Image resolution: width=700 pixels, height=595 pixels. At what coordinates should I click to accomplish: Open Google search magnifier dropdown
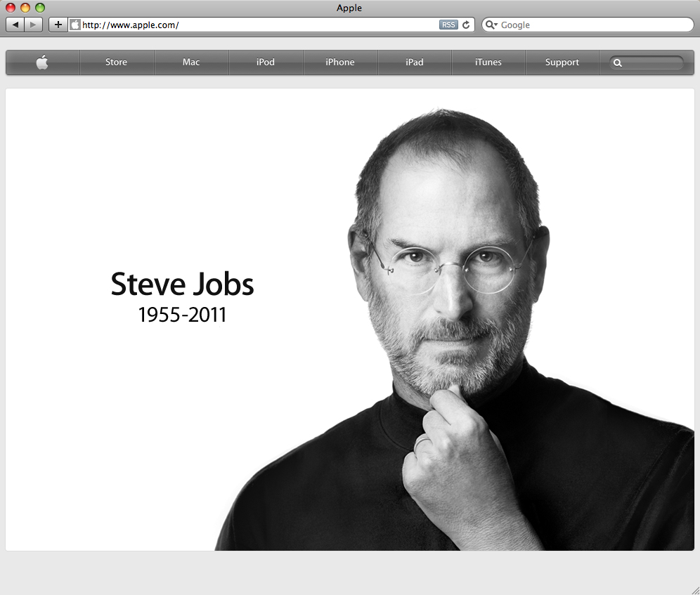(491, 25)
